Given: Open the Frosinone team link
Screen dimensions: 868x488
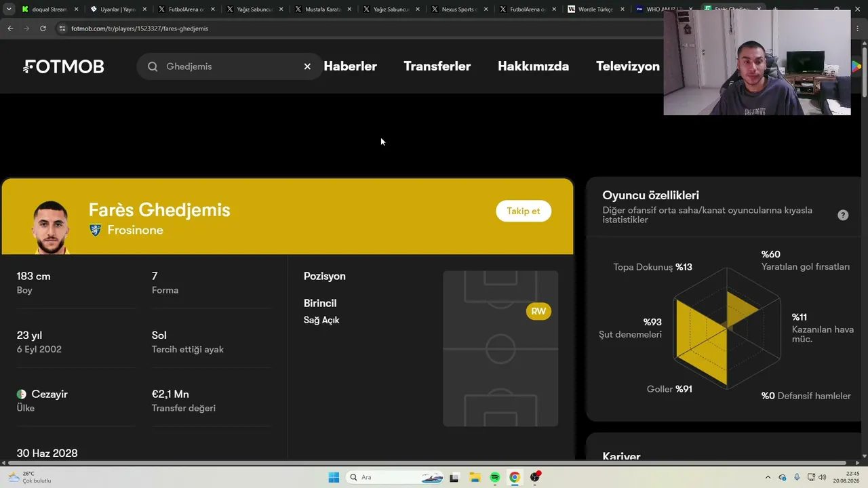Looking at the screenshot, I should pos(135,230).
